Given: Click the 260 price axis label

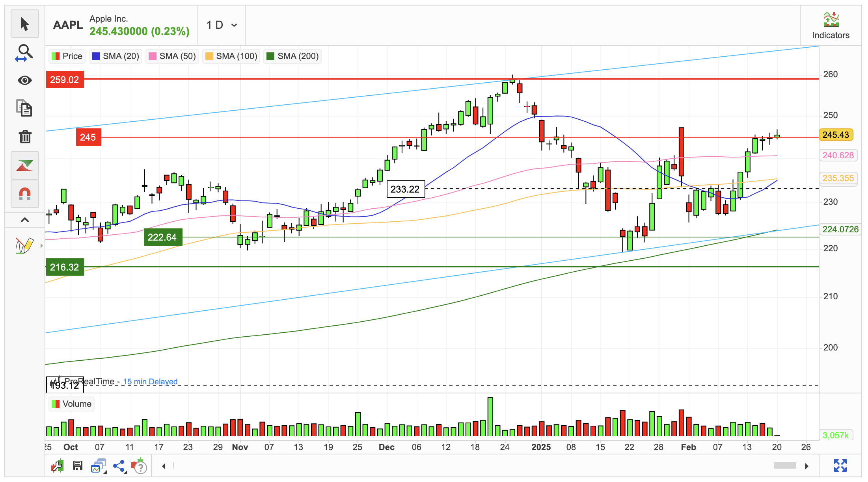Looking at the screenshot, I should tap(831, 74).
